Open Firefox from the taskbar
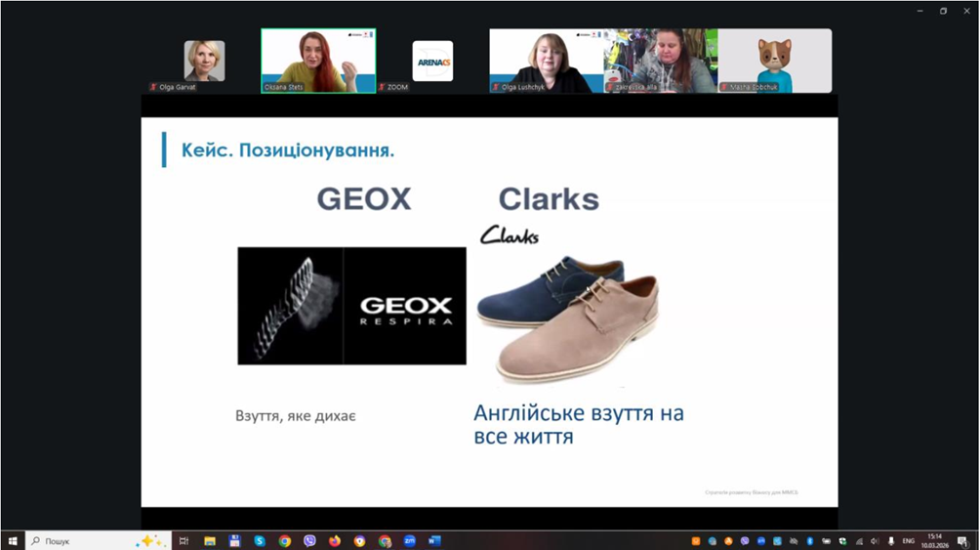 tap(335, 541)
